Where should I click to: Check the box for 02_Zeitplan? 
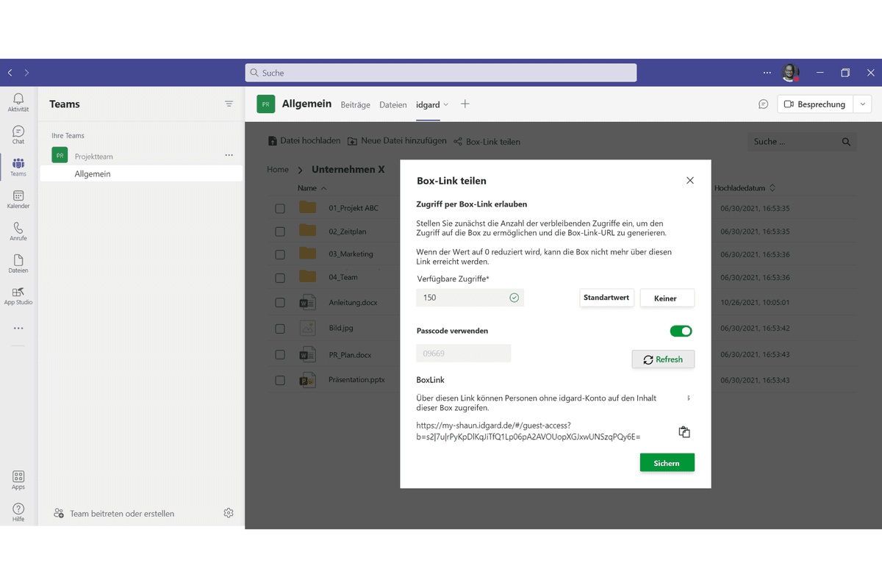(280, 232)
